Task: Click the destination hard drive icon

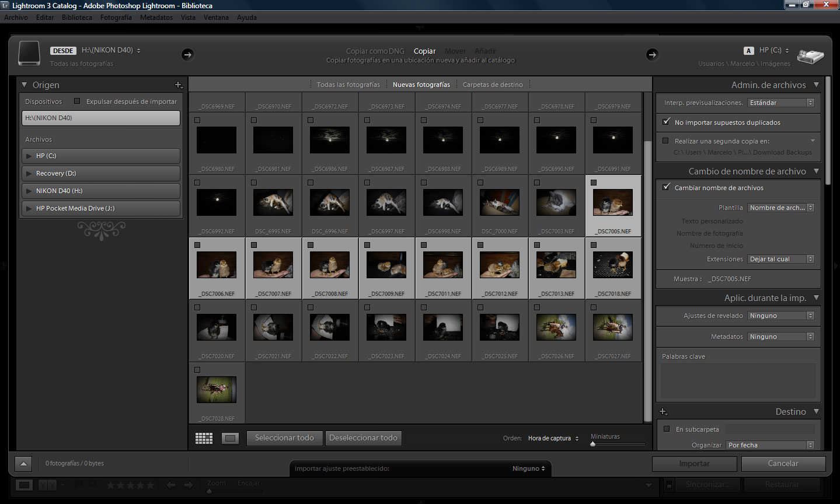Action: coord(810,56)
